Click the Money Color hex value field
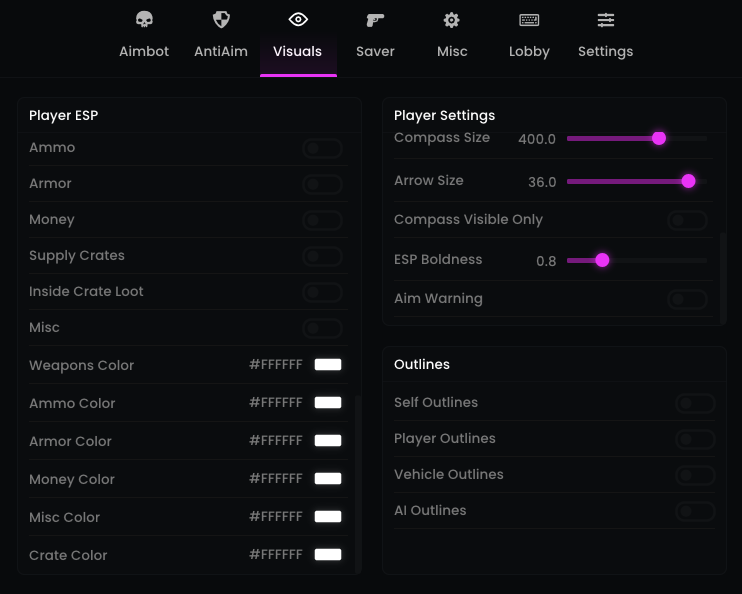Image resolution: width=742 pixels, height=594 pixels. (x=275, y=479)
